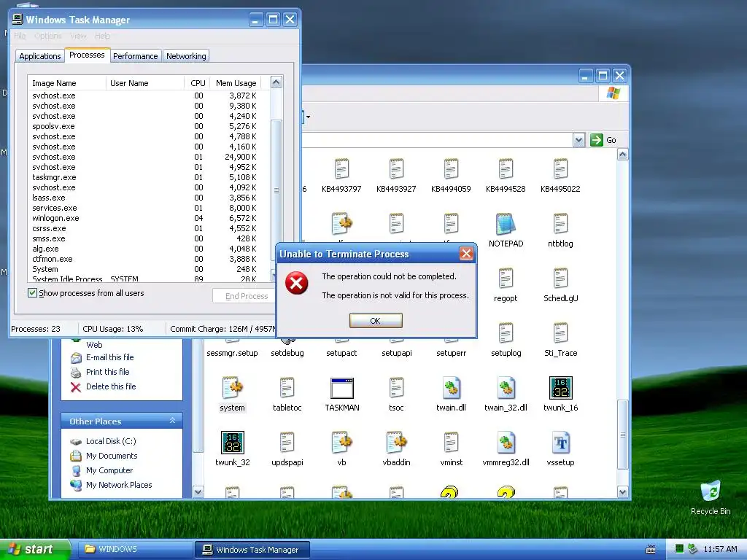
Task: Select the system settings file icon
Action: 233,388
